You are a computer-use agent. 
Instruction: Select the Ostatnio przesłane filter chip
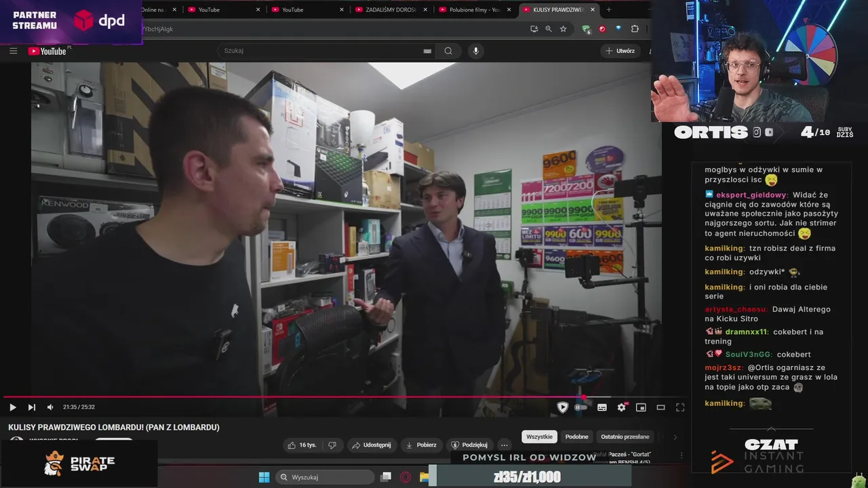pos(625,436)
